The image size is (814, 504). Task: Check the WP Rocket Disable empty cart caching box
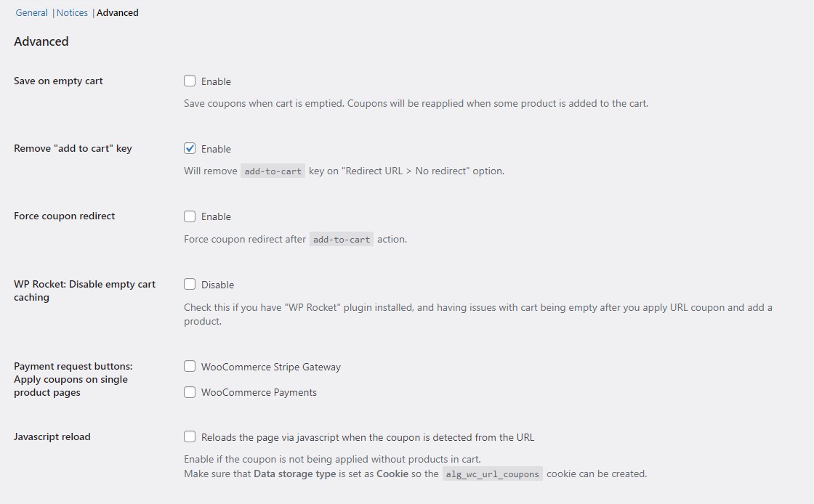click(190, 284)
